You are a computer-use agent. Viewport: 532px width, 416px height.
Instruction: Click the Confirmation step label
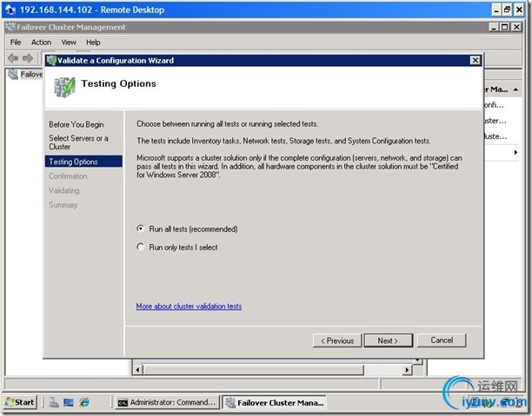pos(68,176)
